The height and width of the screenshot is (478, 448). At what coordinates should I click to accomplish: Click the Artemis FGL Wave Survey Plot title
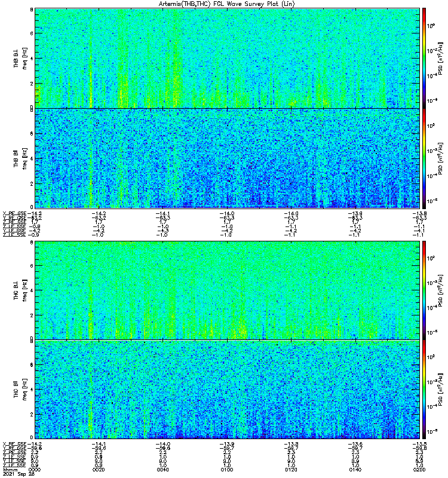coord(227,4)
